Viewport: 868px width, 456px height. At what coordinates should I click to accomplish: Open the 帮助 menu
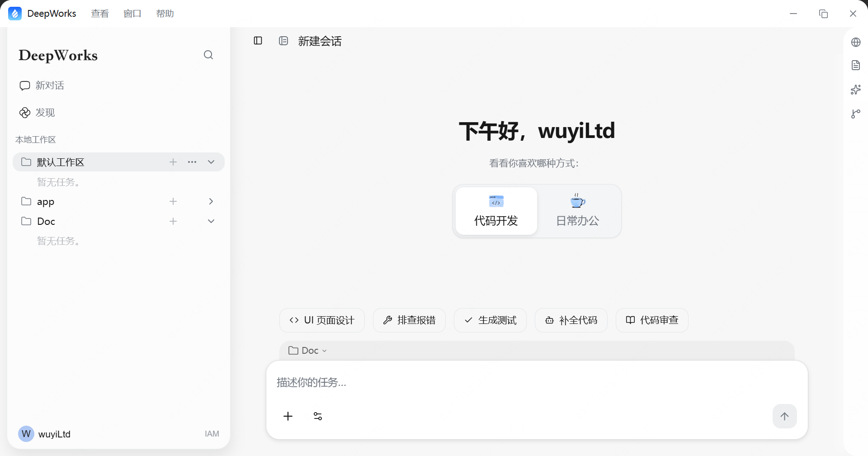[x=165, y=14]
